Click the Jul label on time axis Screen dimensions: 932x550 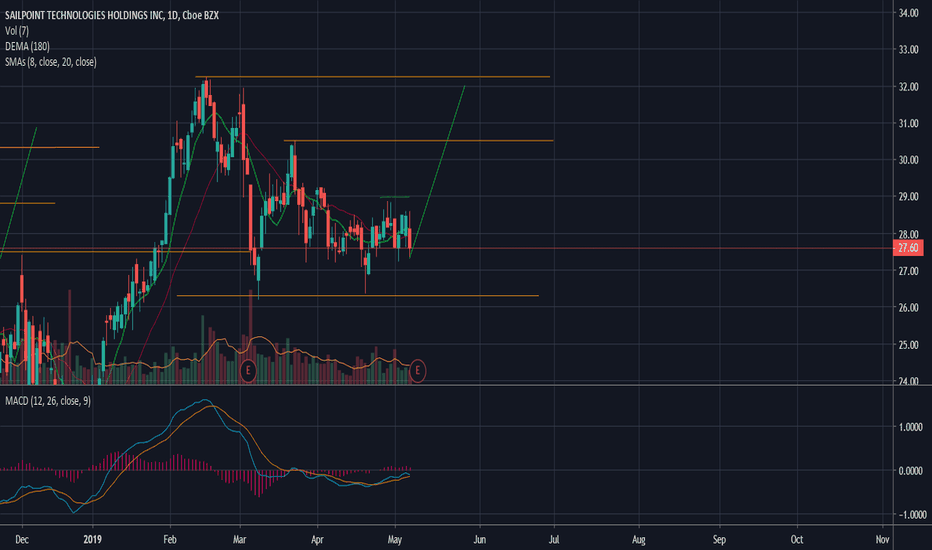554,540
